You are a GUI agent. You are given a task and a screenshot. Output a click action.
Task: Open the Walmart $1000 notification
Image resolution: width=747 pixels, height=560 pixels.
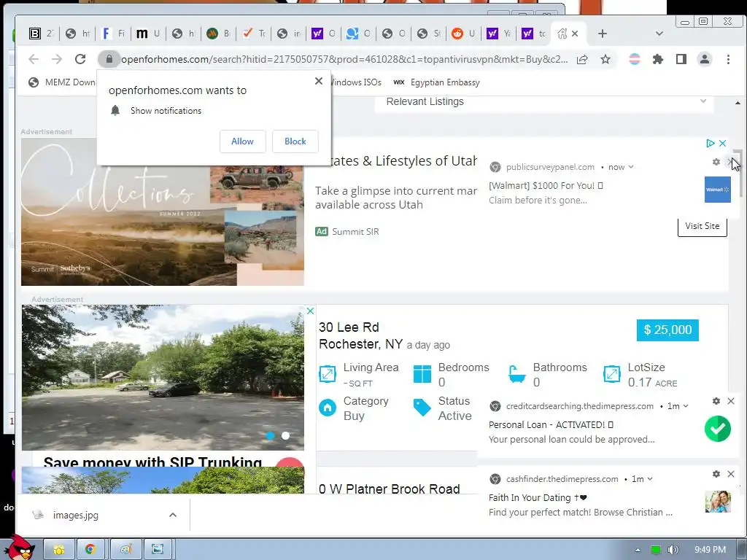click(546, 186)
